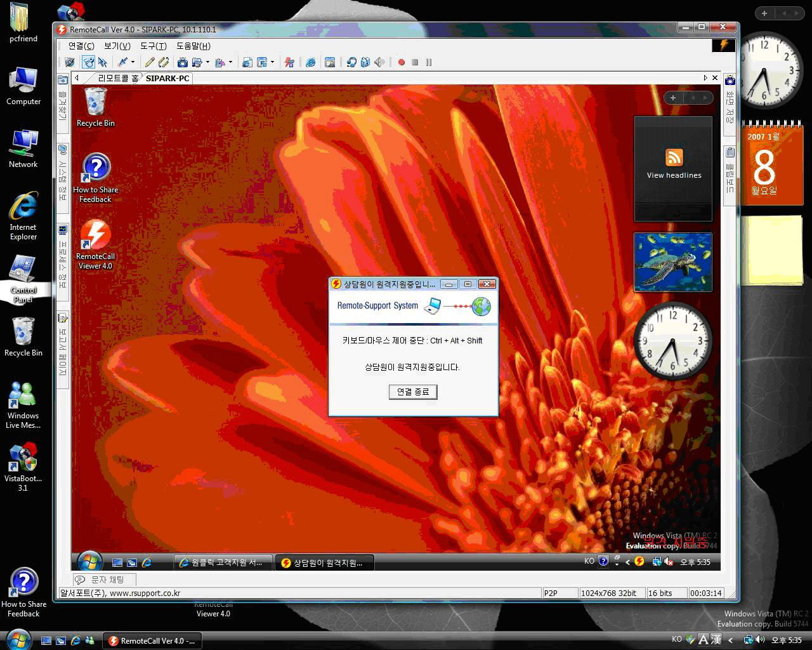Image resolution: width=812 pixels, height=650 pixels.
Task: Click host desktop Internet Explorer icon
Action: pos(23,216)
